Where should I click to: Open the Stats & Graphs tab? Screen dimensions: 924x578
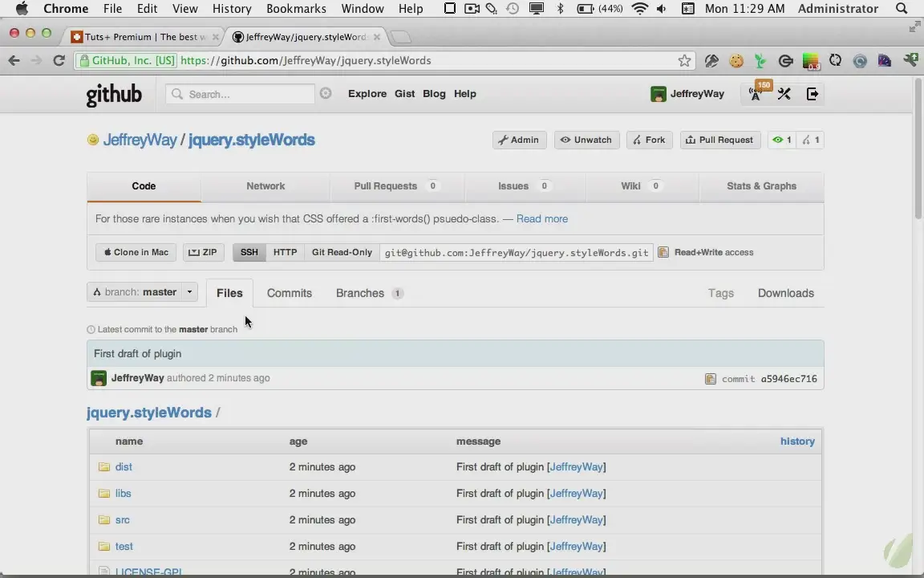(x=761, y=185)
